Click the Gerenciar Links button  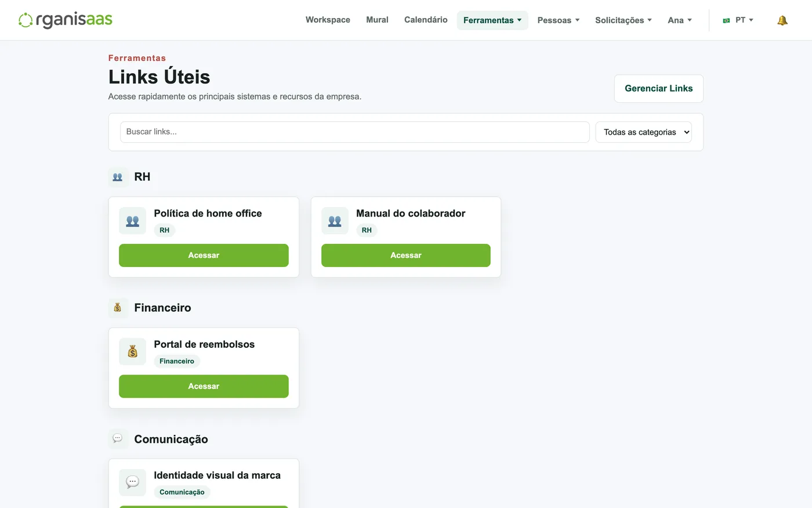tap(659, 89)
